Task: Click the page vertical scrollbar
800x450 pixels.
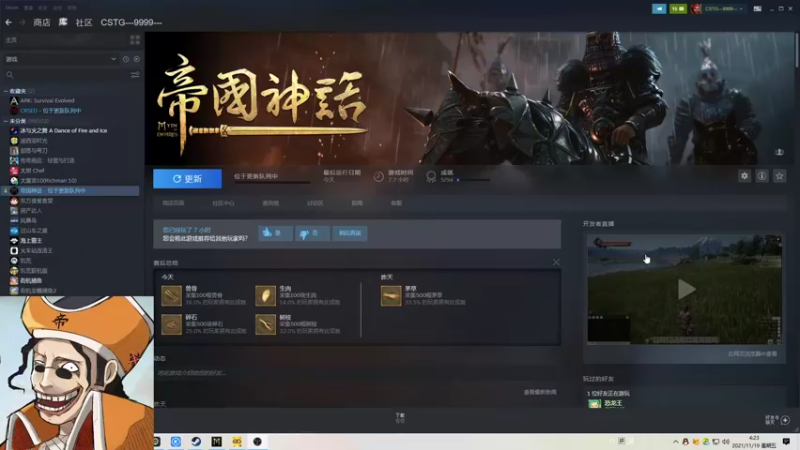Action: (x=797, y=48)
